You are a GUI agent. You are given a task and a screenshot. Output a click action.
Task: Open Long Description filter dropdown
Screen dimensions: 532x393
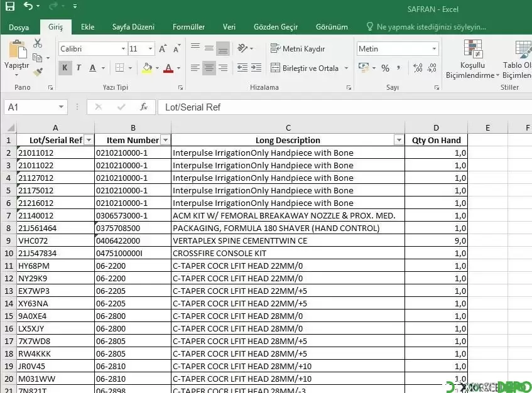[x=399, y=140]
